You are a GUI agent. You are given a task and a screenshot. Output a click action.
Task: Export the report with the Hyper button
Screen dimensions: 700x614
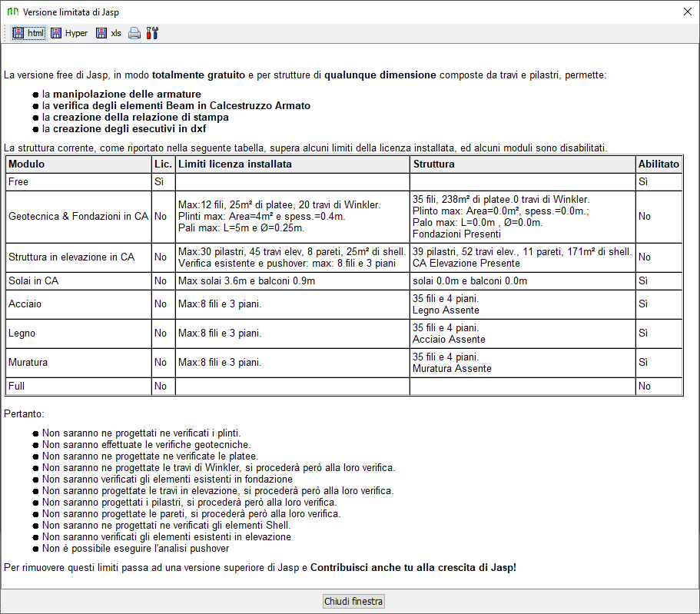[69, 33]
